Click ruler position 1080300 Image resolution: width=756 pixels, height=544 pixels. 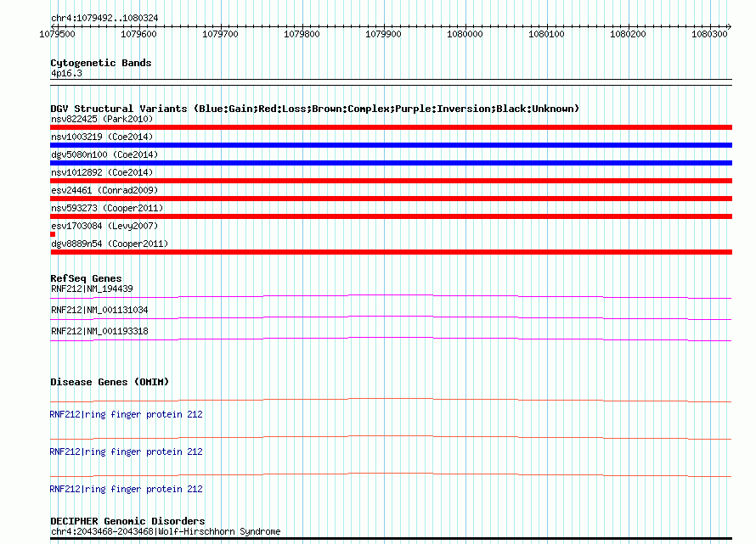point(708,34)
